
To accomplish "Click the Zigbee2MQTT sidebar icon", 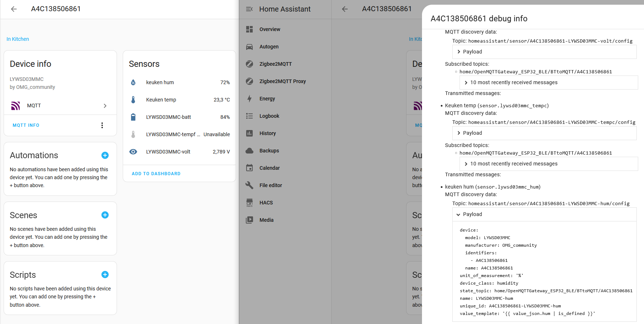I will point(249,64).
